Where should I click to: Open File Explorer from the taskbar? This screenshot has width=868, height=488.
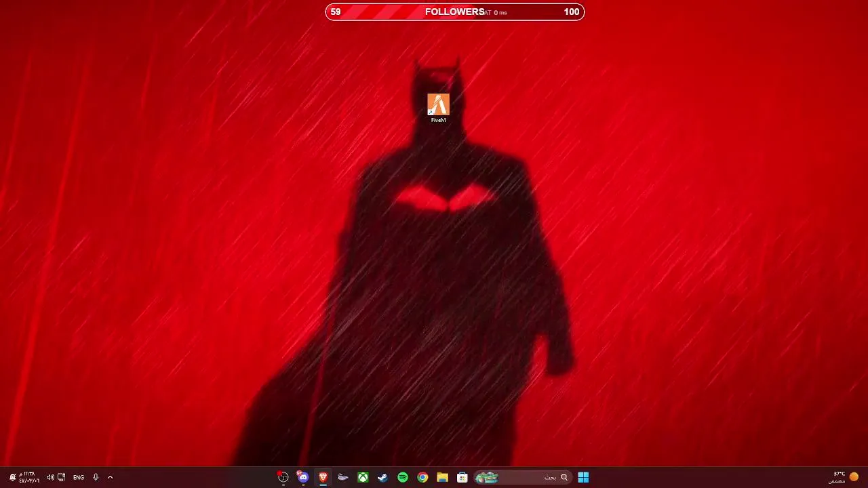(x=442, y=477)
